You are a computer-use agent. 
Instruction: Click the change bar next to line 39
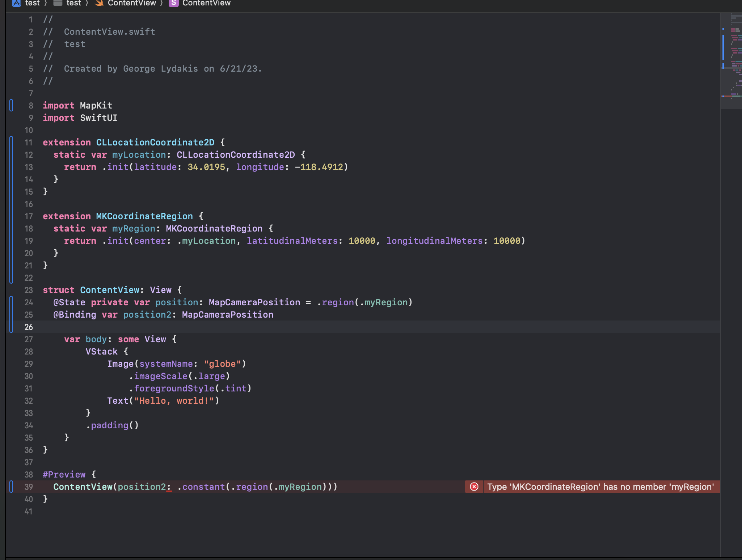click(x=11, y=487)
